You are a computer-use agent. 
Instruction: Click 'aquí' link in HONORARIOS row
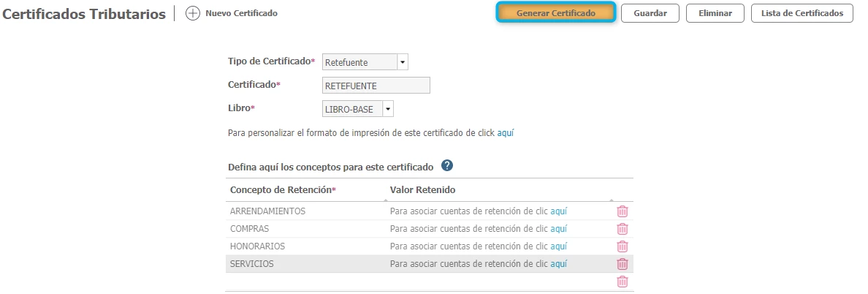point(558,246)
